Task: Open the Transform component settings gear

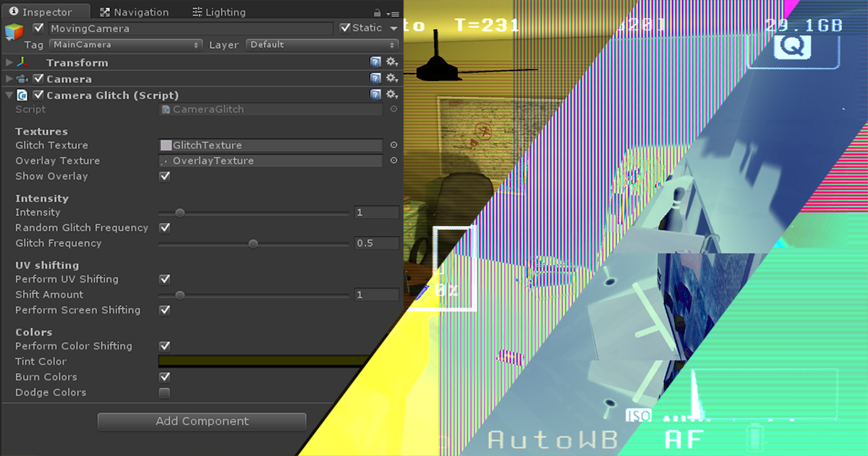Action: tap(391, 62)
